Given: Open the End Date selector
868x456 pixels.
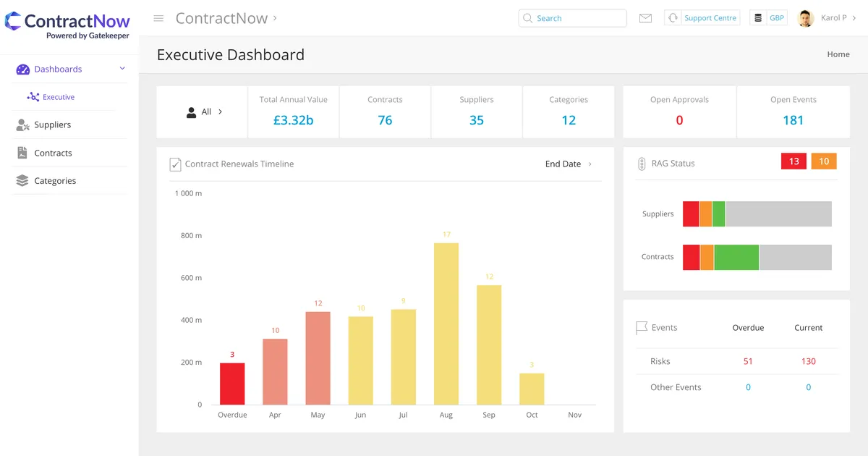Looking at the screenshot, I should 569,164.
